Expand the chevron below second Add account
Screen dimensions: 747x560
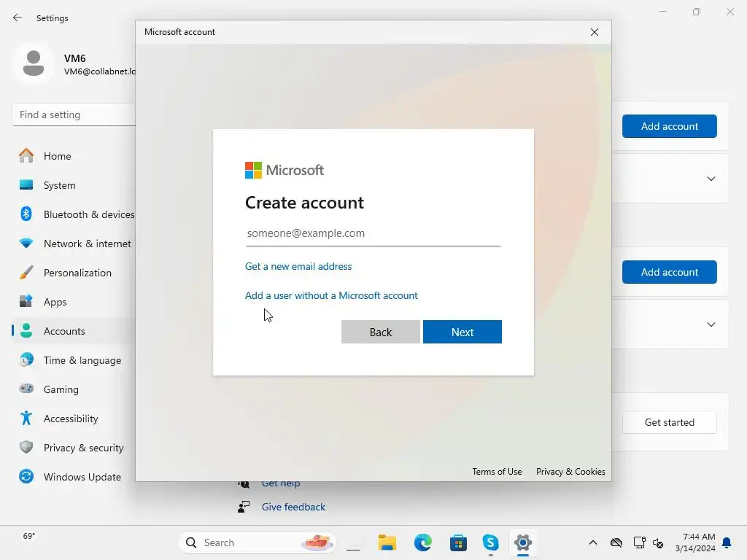[711, 324]
